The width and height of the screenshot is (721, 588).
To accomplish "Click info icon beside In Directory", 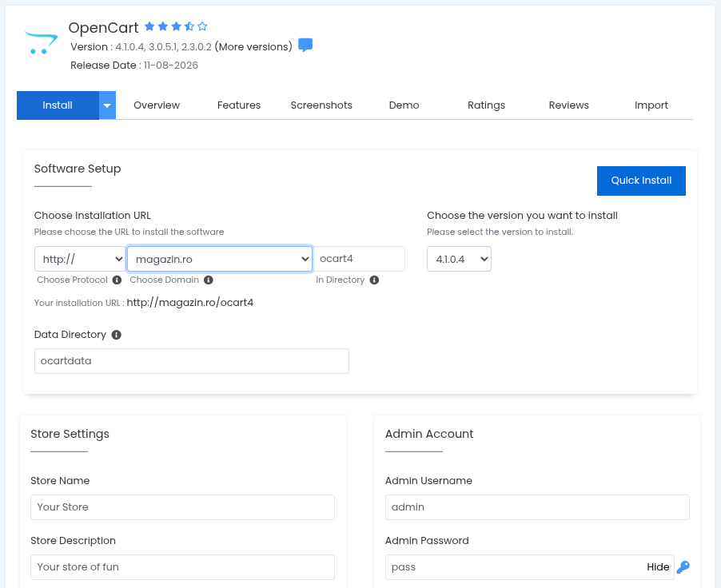I will pos(374,280).
